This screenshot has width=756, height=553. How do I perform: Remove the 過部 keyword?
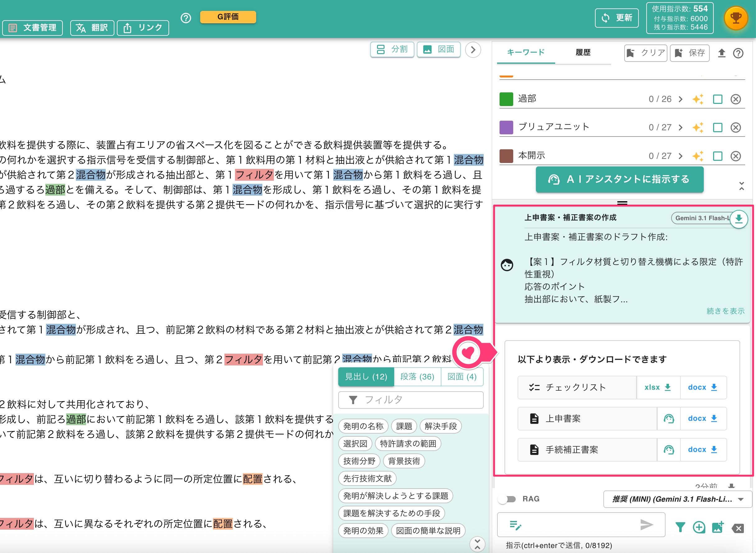point(735,100)
